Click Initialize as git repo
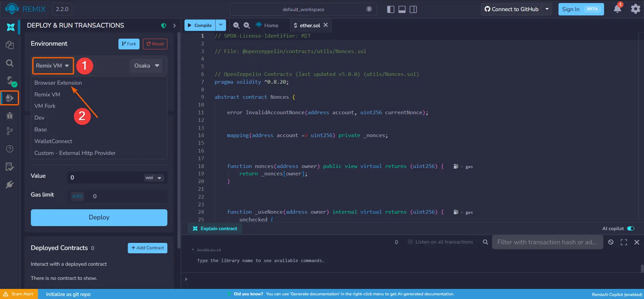This screenshot has height=299, width=644. [x=68, y=294]
